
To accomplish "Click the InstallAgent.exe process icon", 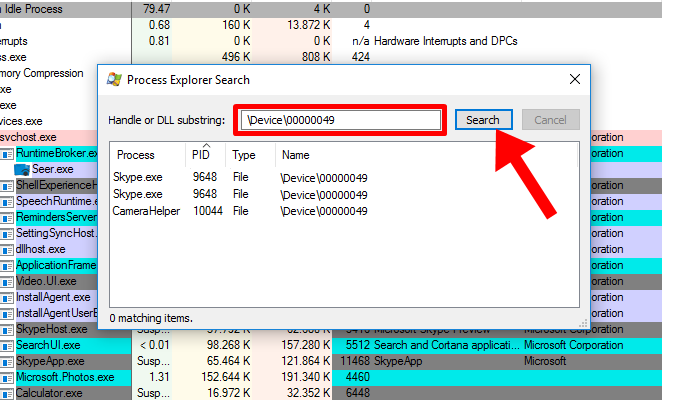I will 7,298.
